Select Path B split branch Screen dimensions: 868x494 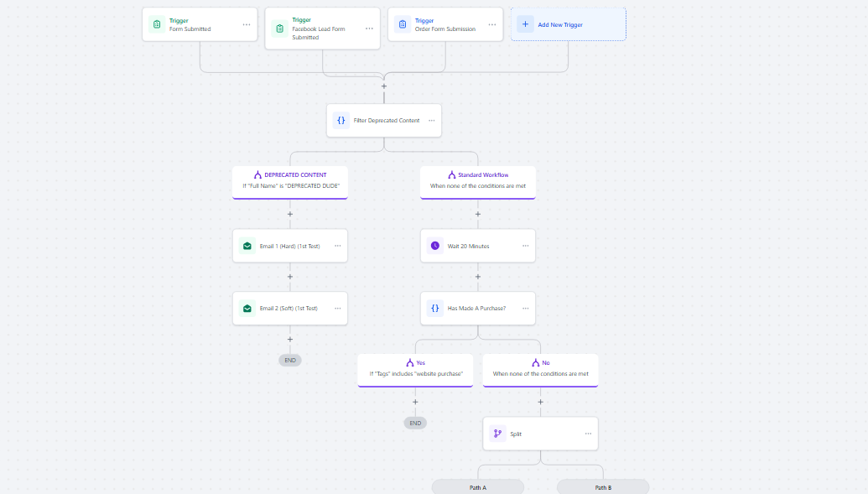pos(603,487)
